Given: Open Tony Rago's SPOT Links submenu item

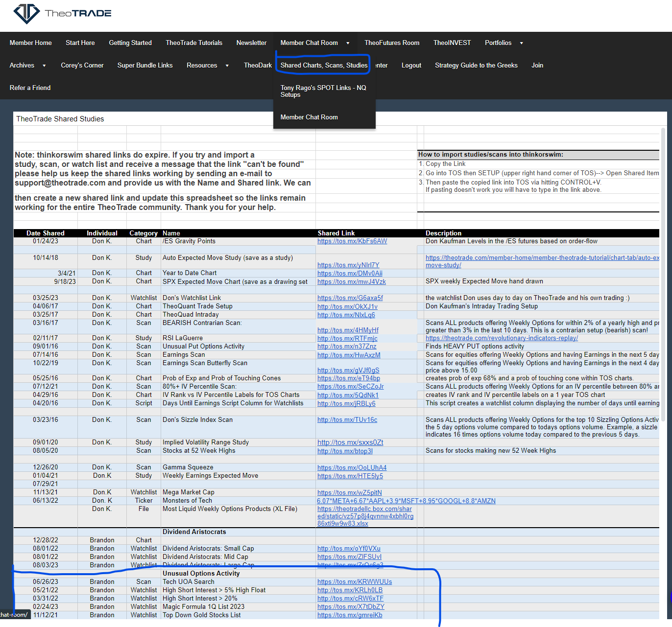Looking at the screenshot, I should tap(323, 92).
